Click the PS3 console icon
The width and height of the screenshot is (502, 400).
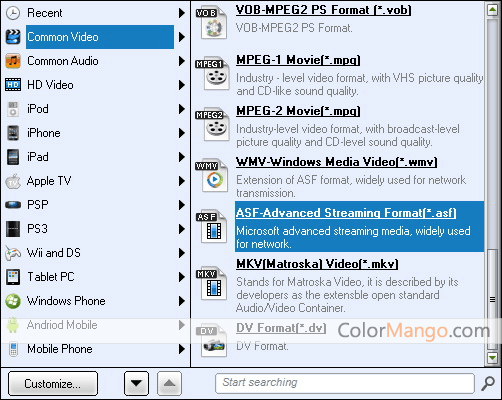click(13, 229)
